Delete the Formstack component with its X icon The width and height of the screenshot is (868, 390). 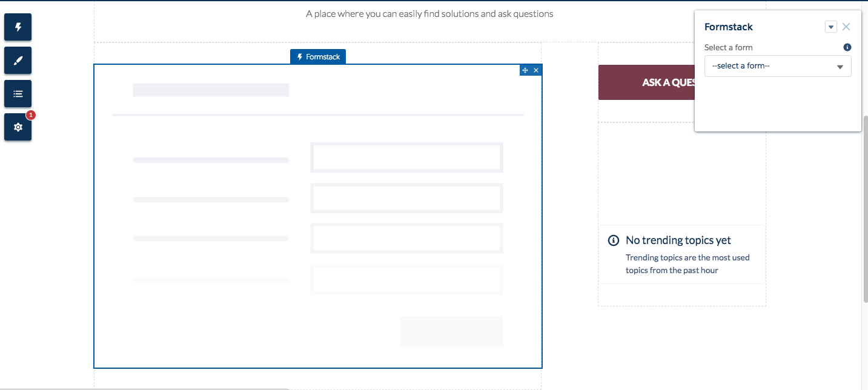click(536, 70)
